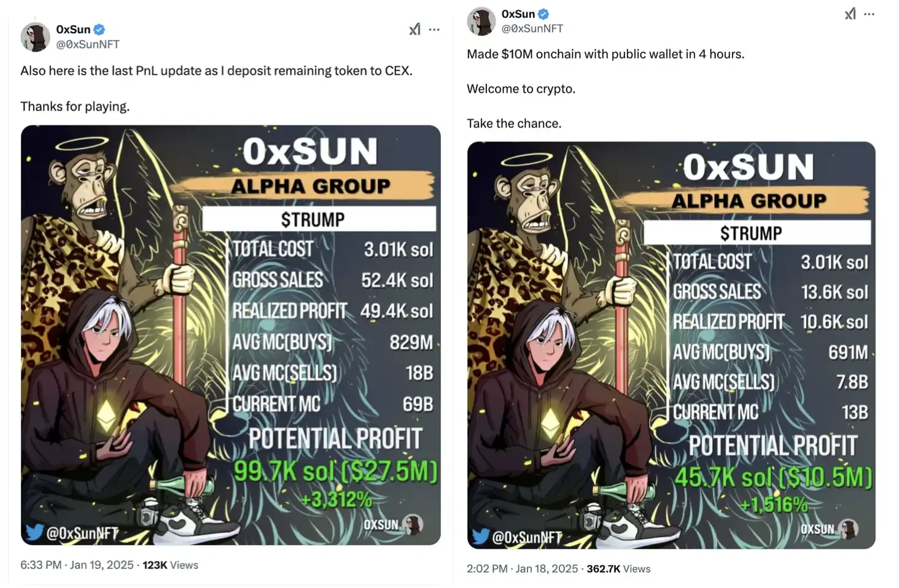This screenshot has width=899, height=588.
Task: Click the 2:02 PM timestamp on the right tweet
Action: click(486, 568)
